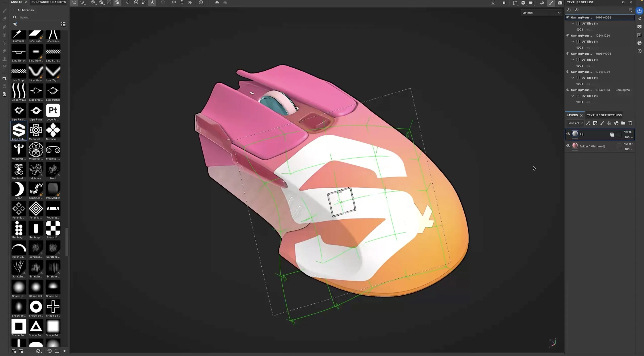Add a folder in the Layers panel
The width and height of the screenshot is (644, 356).
point(623,123)
